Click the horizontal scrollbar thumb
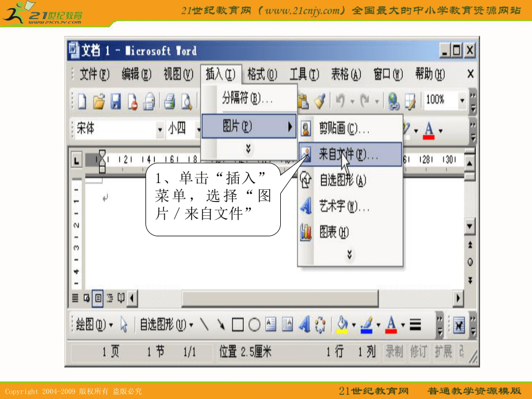 280,298
